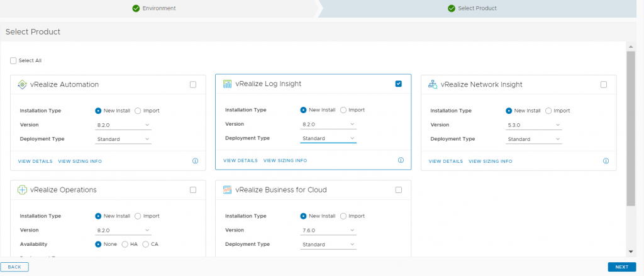This screenshot has width=644, height=276.
Task: Open Version 7.6.0 dropdown for Business for Cloud
Action: coord(328,230)
